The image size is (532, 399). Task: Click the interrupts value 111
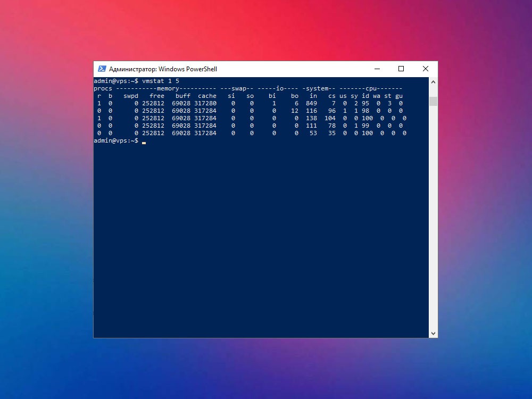coord(311,126)
